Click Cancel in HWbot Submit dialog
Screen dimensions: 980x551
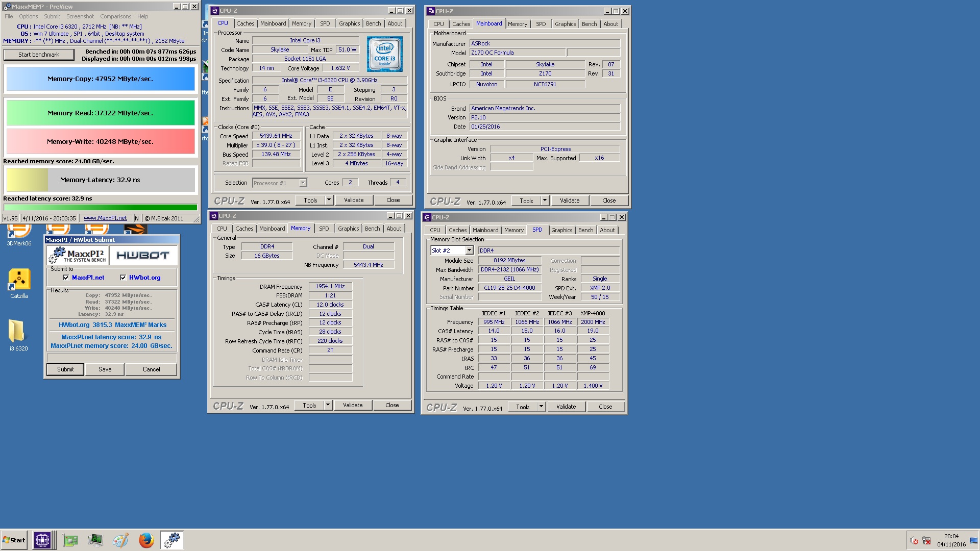pos(151,369)
